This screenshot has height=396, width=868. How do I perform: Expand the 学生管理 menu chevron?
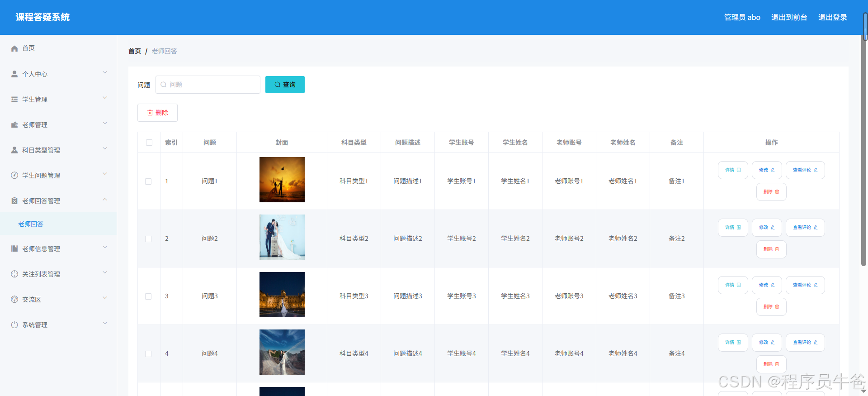point(105,98)
